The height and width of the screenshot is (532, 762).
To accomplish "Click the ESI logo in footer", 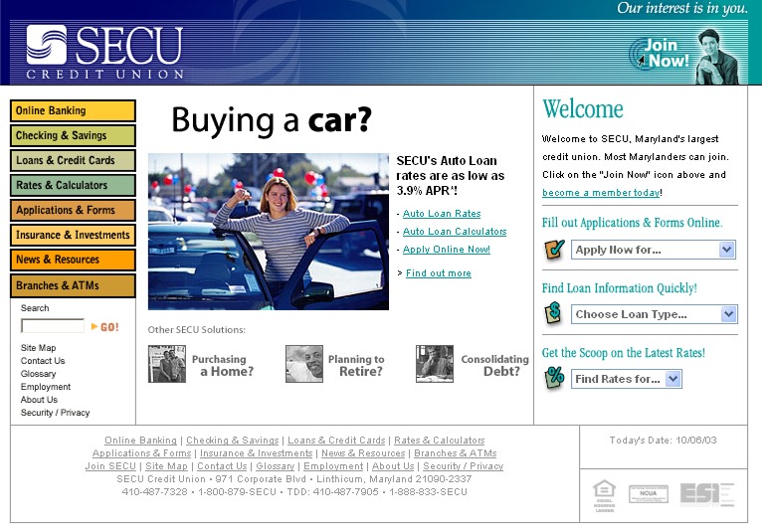I will point(706,494).
